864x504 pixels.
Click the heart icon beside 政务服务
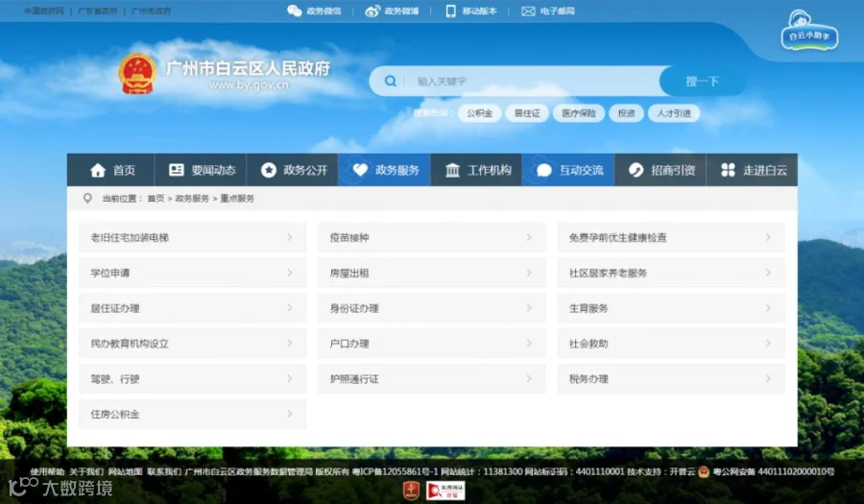(x=360, y=170)
